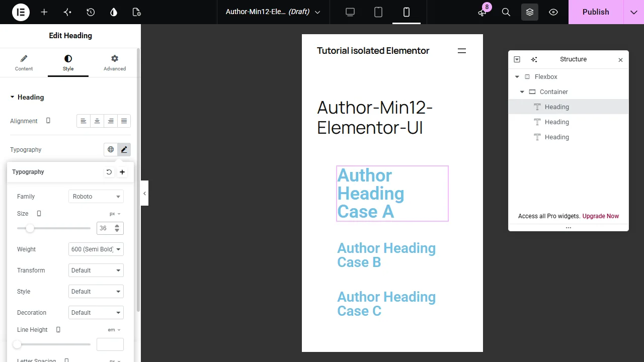Set alignment to justified
Image resolution: width=644 pixels, height=362 pixels.
[124, 121]
